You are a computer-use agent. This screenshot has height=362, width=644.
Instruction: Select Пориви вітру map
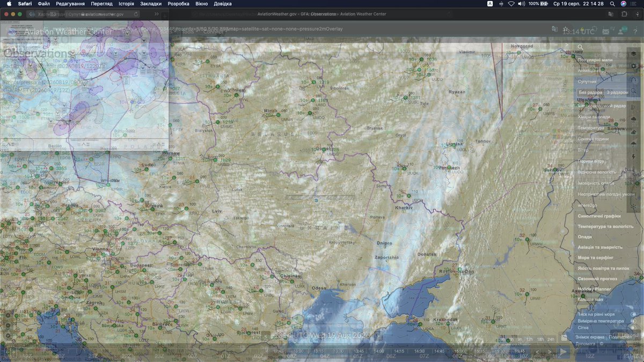click(591, 161)
